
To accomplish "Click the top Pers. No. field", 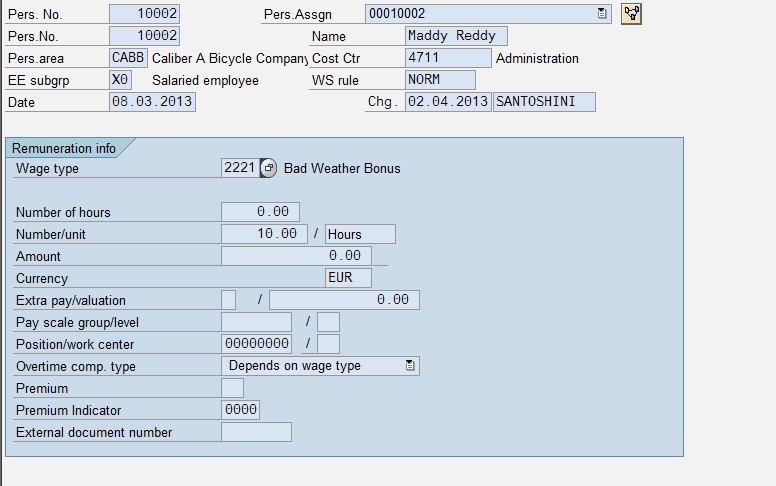I will coord(145,14).
